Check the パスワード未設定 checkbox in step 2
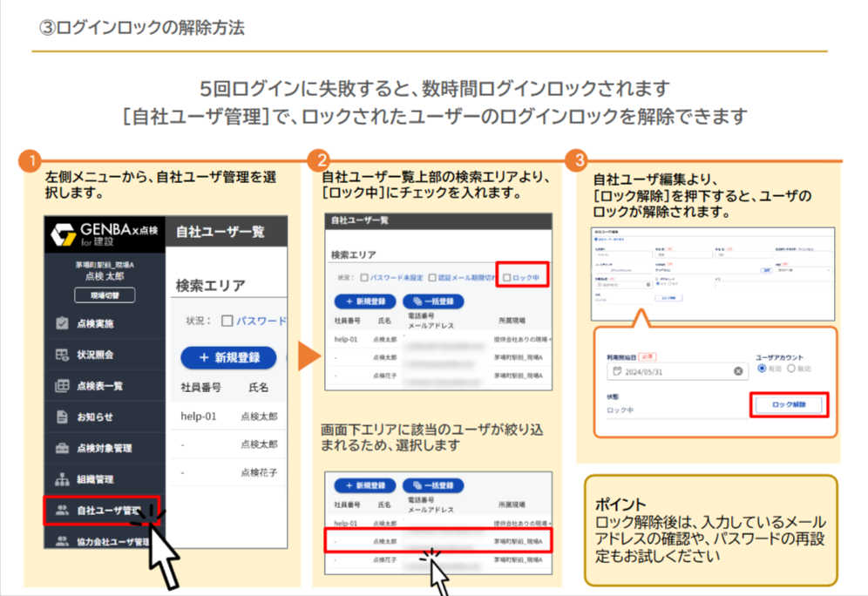Screen dimensions: 868x596 [x=364, y=278]
